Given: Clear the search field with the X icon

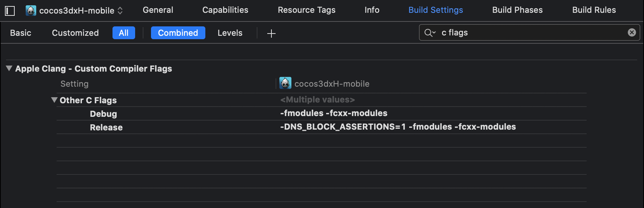Looking at the screenshot, I should click(x=632, y=32).
